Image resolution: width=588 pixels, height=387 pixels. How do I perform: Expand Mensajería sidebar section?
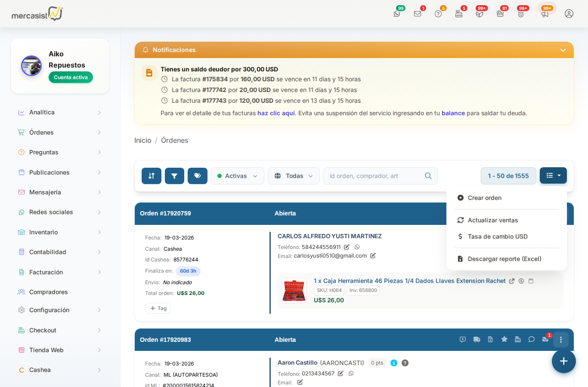59,192
